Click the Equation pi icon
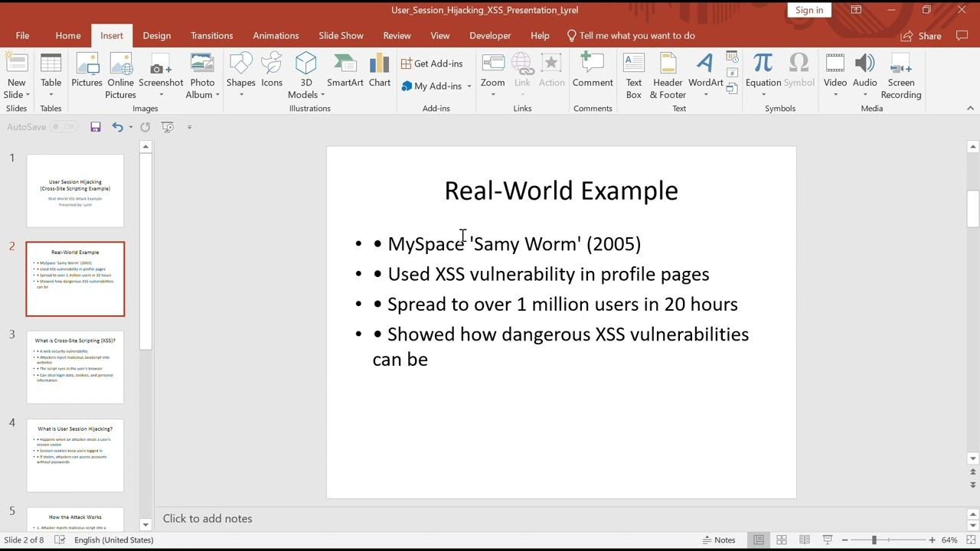The width and height of the screenshot is (980, 551). point(763,64)
